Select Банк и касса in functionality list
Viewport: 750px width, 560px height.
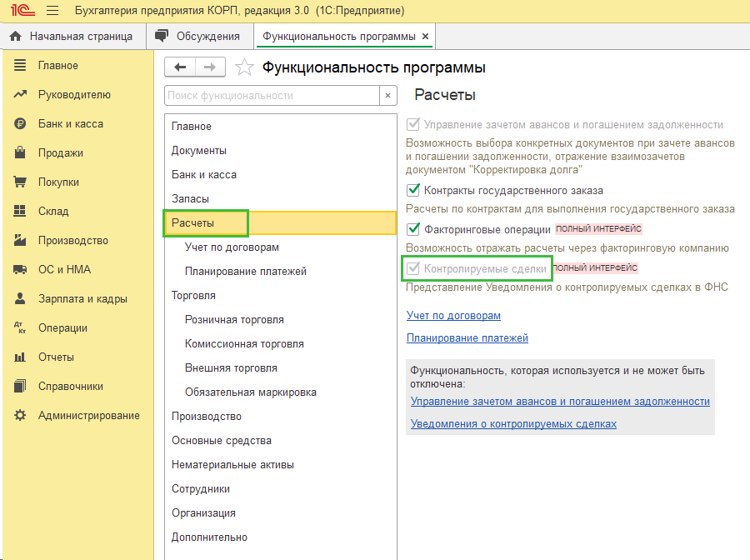coord(280,174)
